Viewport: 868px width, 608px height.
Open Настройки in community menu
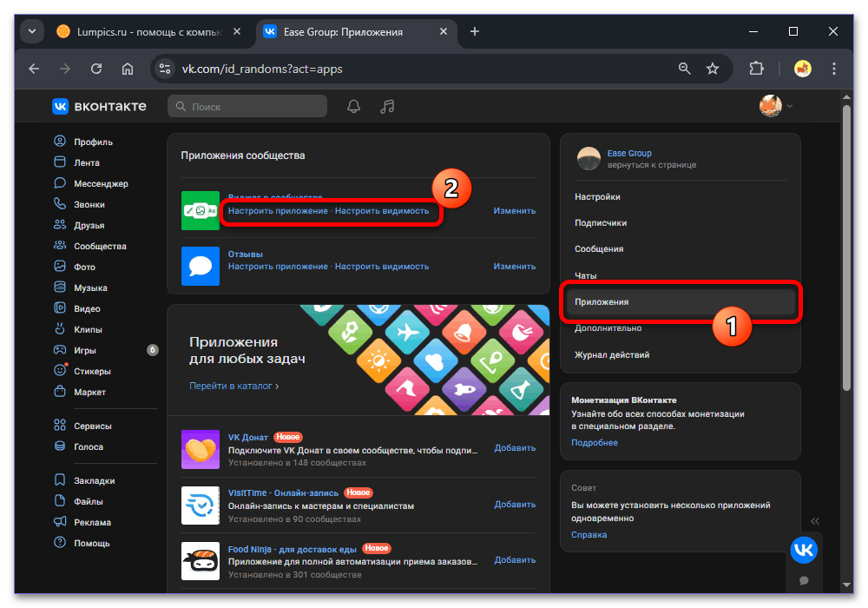[x=597, y=196]
